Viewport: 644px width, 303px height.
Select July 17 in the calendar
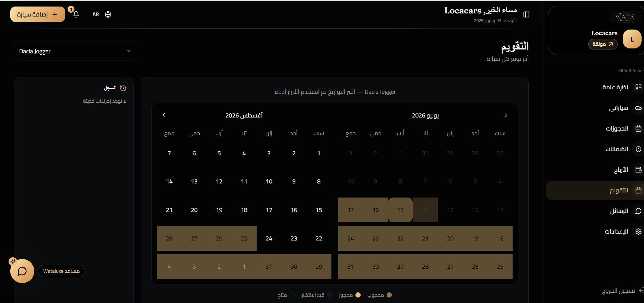point(351,210)
